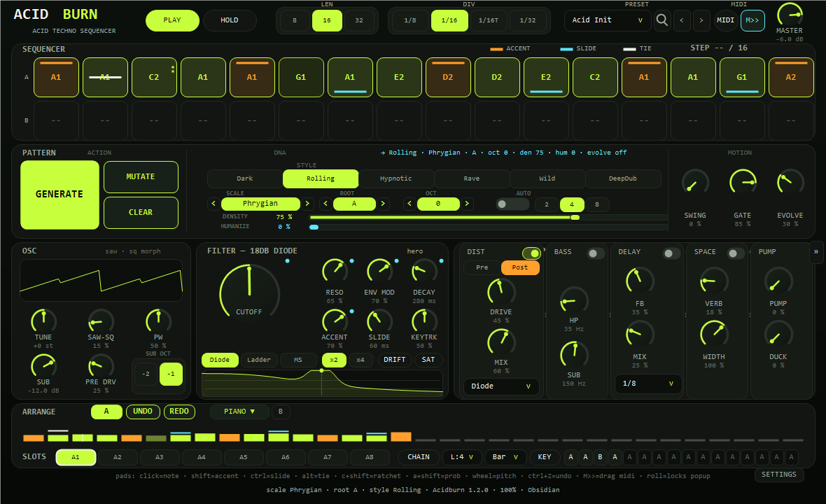The image size is (826, 504).
Task: Switch filter model to Ladder
Action: click(259, 360)
